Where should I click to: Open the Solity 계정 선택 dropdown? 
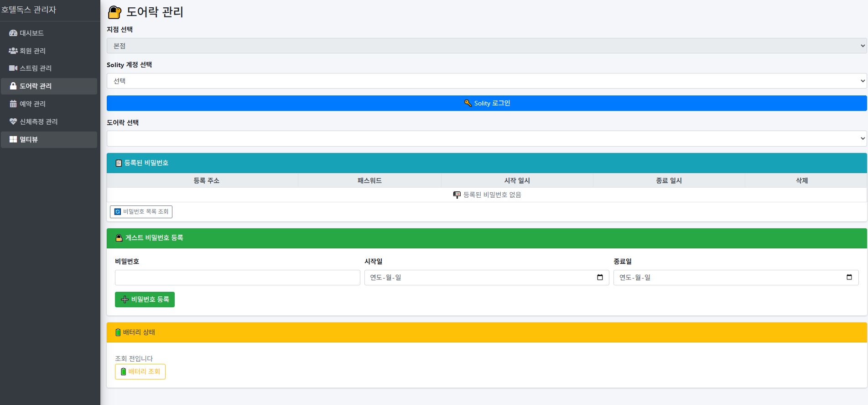(487, 81)
